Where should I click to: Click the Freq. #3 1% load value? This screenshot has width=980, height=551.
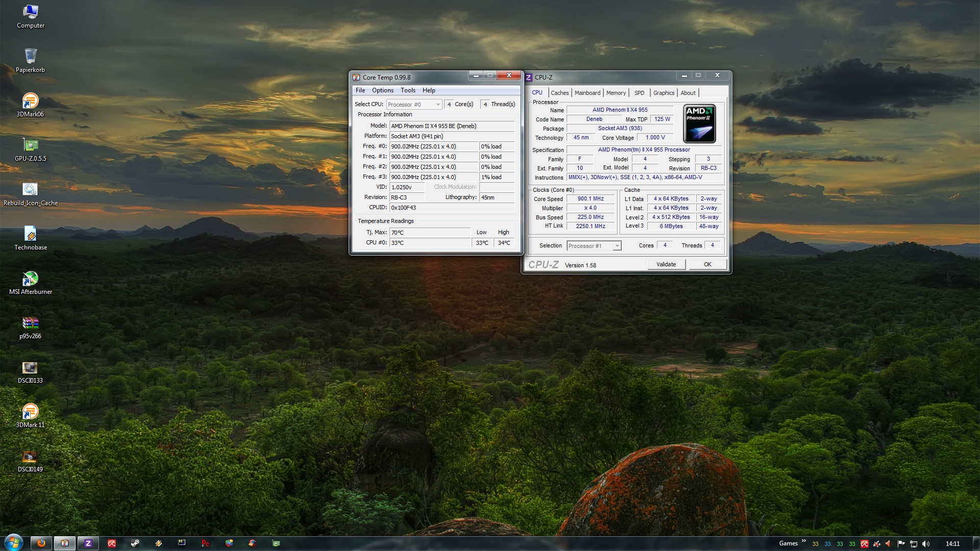click(497, 177)
